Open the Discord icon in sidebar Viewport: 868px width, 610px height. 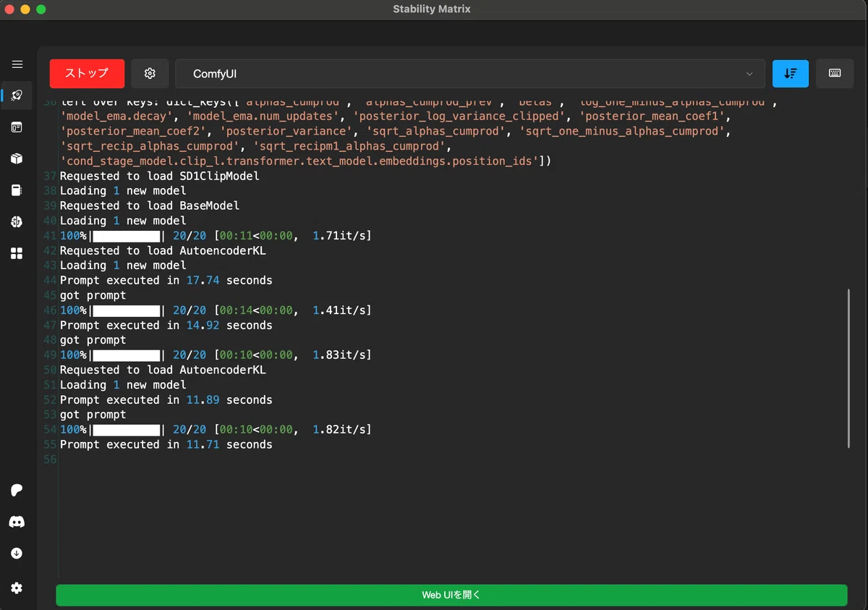coord(17,522)
